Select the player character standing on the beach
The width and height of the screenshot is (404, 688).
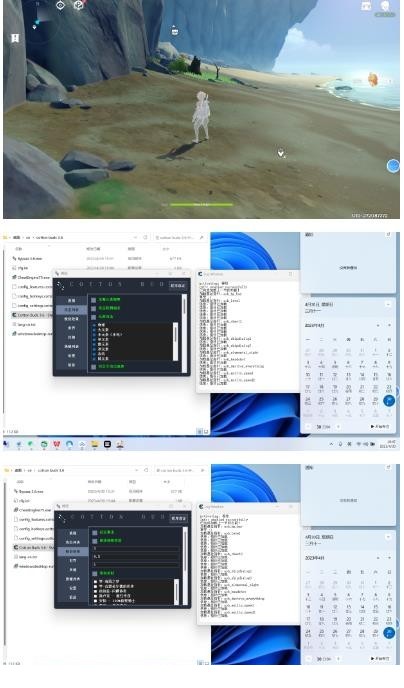(201, 117)
